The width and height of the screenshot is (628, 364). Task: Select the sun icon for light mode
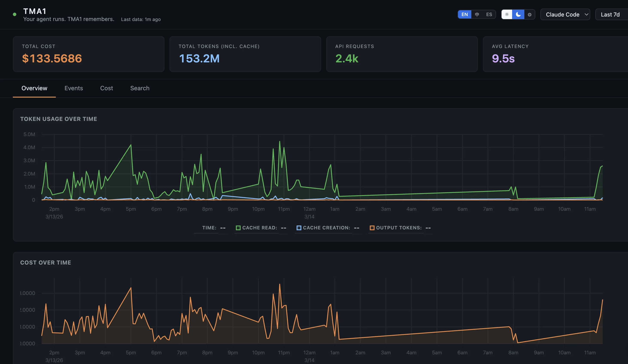coord(507,14)
